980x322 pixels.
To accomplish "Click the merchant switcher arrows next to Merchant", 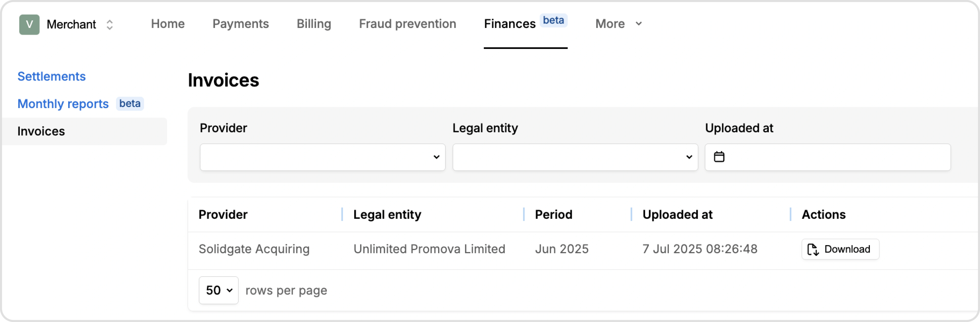I will (110, 24).
